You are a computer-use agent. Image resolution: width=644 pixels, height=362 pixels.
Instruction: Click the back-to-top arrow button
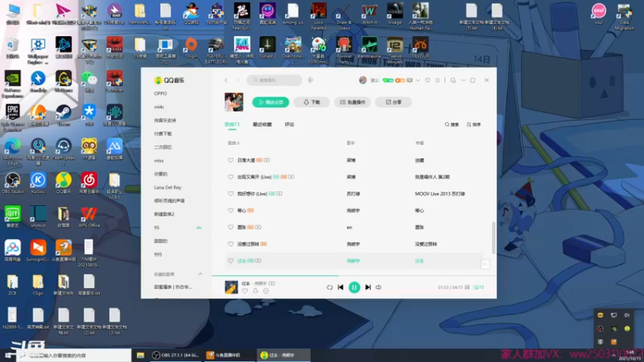pyautogui.click(x=485, y=265)
